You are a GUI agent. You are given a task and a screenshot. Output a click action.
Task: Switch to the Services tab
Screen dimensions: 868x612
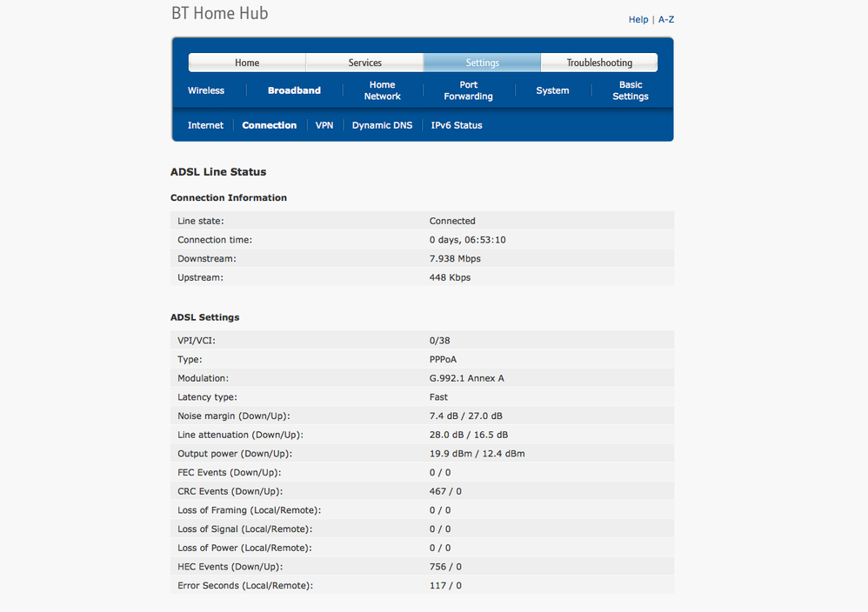click(x=364, y=63)
